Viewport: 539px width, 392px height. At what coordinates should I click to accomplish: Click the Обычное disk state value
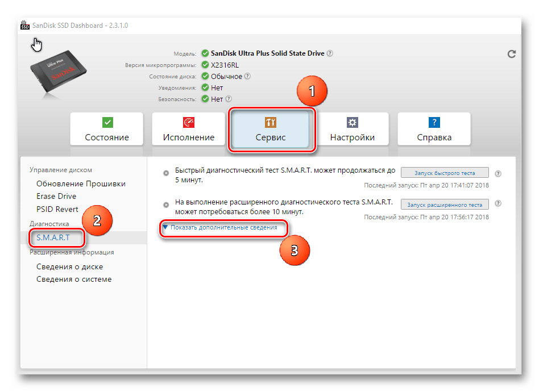click(226, 76)
